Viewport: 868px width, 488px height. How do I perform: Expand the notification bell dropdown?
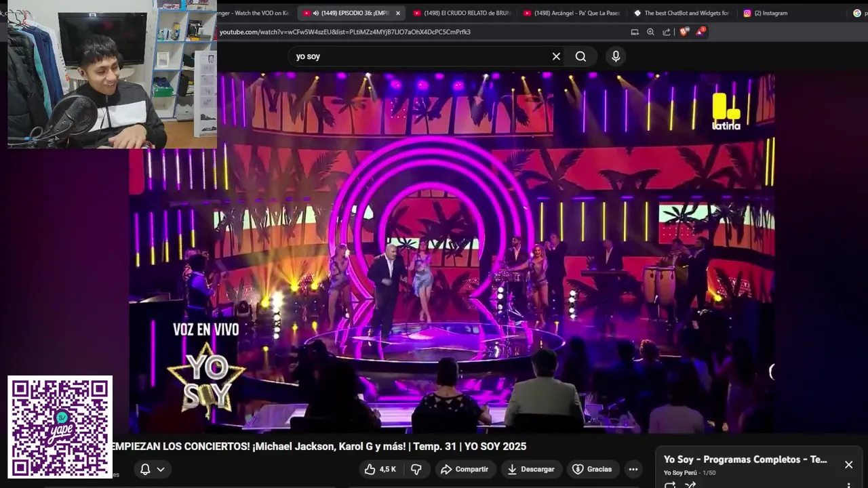click(153, 469)
